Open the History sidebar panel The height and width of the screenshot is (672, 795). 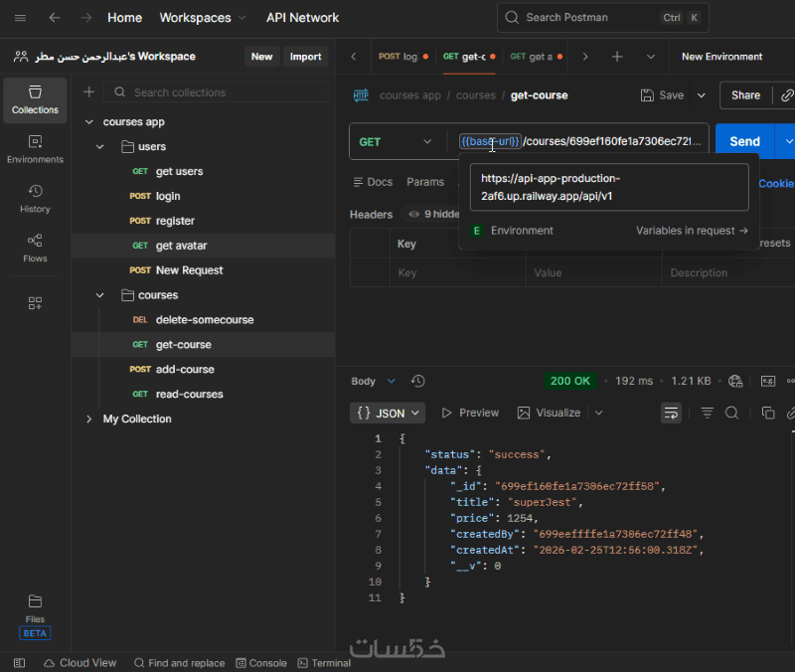[x=35, y=199]
